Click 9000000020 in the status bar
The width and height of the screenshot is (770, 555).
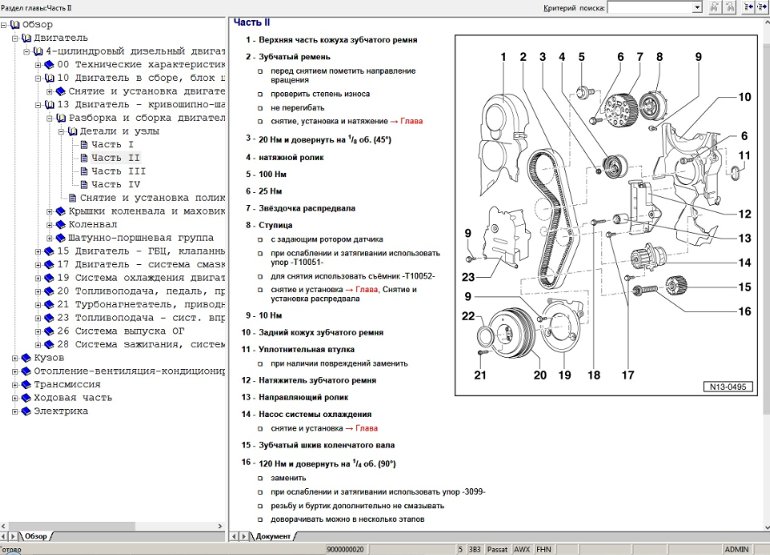(x=345, y=550)
